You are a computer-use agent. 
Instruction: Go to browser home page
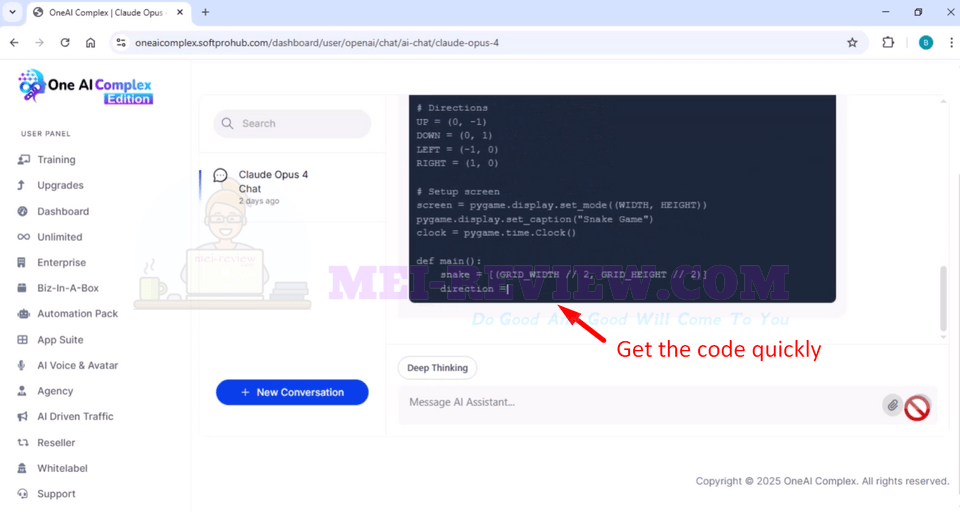(x=91, y=43)
